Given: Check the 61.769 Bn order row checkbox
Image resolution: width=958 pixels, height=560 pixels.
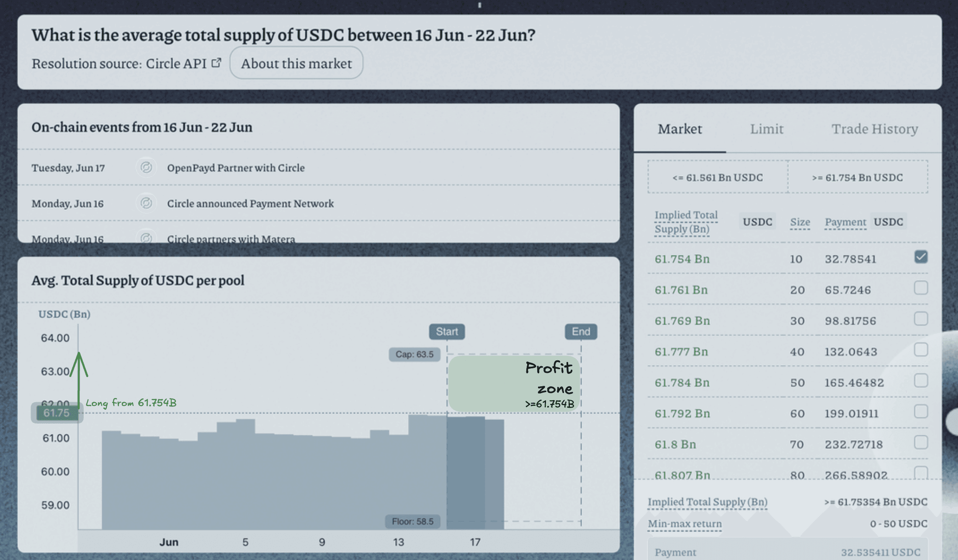Looking at the screenshot, I should point(921,319).
